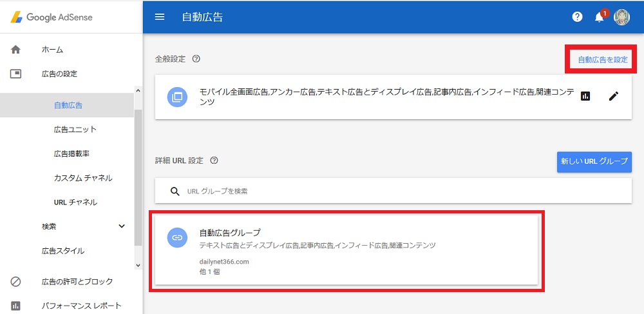
Task: Select 自動広告 in the sidebar
Action: pyautogui.click(x=68, y=105)
